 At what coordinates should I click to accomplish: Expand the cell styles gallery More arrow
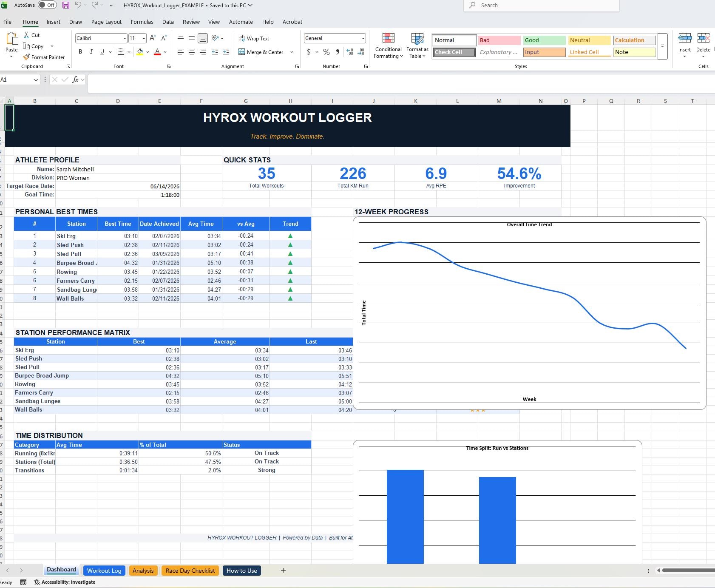(662, 46)
